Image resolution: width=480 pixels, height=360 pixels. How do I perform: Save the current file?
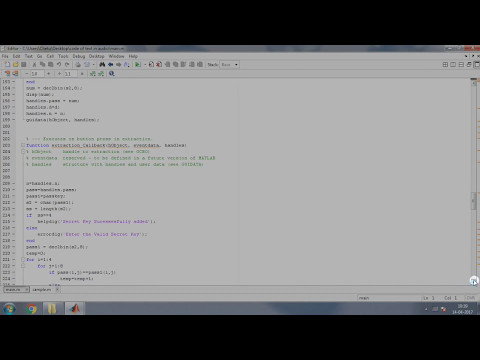point(24,64)
